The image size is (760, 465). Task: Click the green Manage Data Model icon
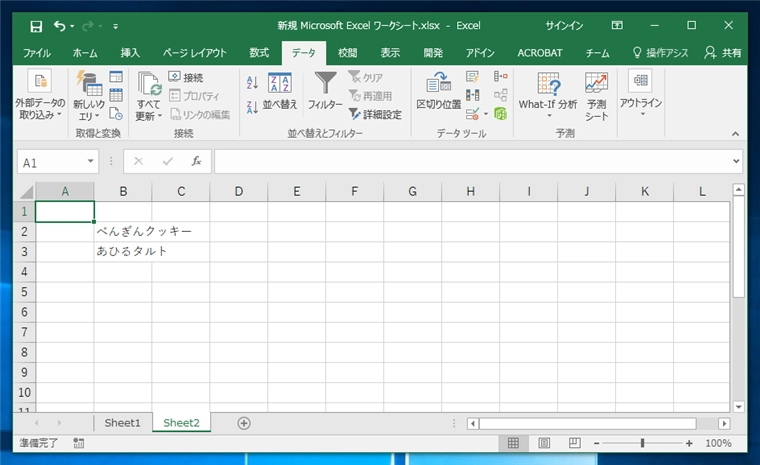click(500, 114)
